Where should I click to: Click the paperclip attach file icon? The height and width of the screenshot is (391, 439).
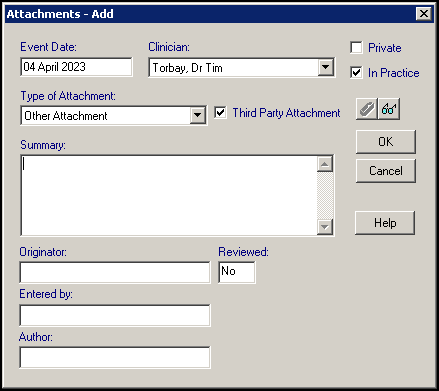(x=367, y=109)
